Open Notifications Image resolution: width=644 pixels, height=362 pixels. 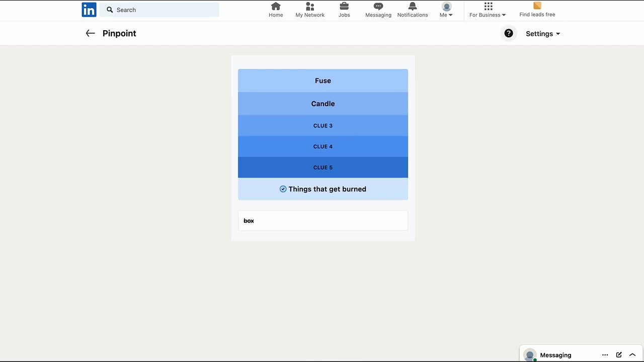(x=413, y=10)
